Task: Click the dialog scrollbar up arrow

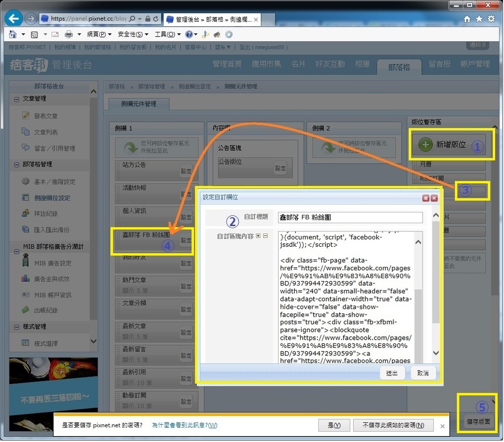Action: click(x=436, y=215)
